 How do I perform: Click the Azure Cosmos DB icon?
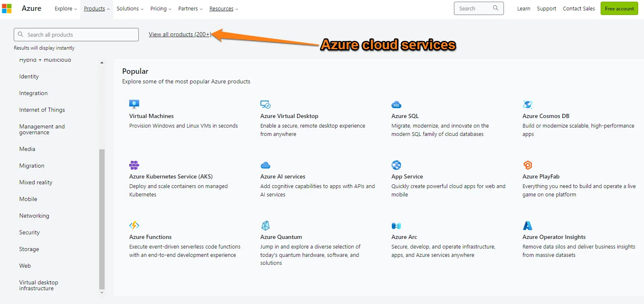[x=528, y=104]
